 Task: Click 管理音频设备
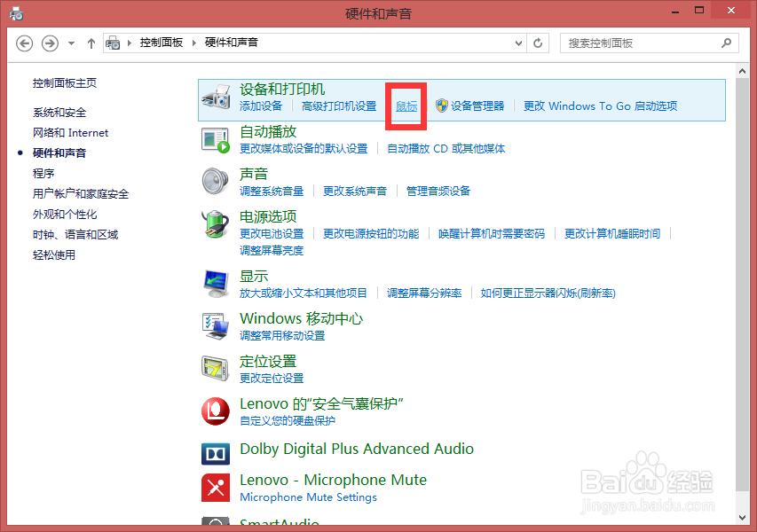(x=438, y=191)
